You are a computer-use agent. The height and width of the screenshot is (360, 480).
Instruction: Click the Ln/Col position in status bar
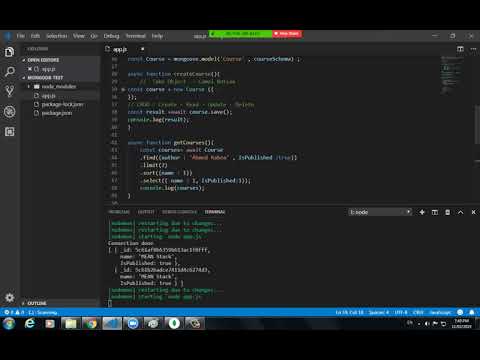[x=349, y=312]
